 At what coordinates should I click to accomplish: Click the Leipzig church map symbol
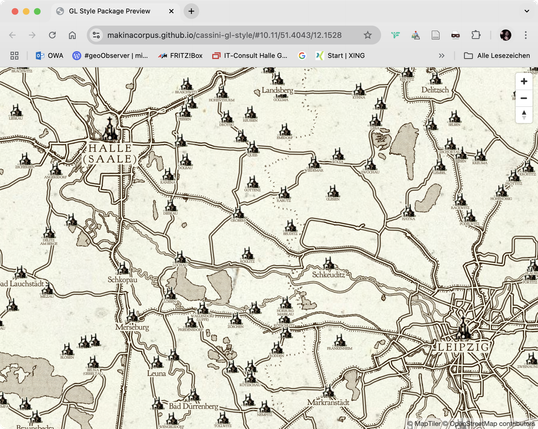[x=463, y=329]
